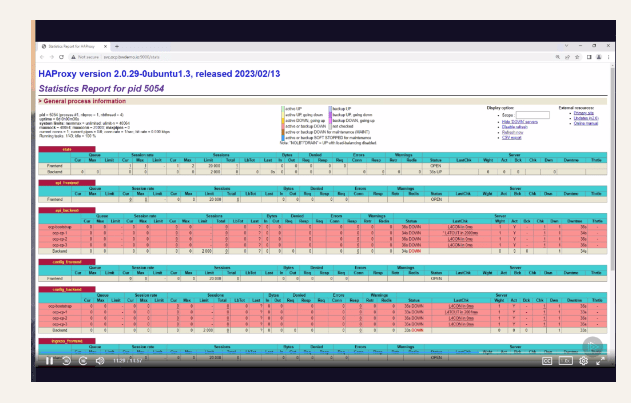Screen dimensions: 631x403
Task: Click the browser profile avatar icon
Action: (x=599, y=57)
